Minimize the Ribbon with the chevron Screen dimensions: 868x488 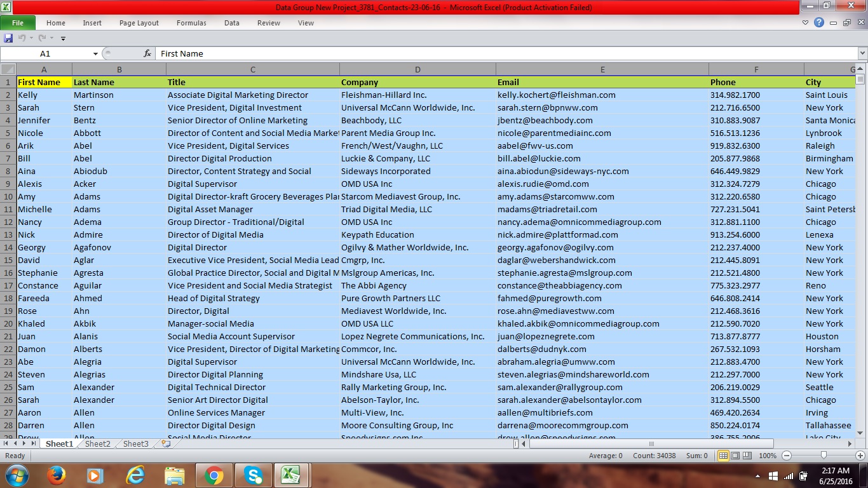click(806, 23)
